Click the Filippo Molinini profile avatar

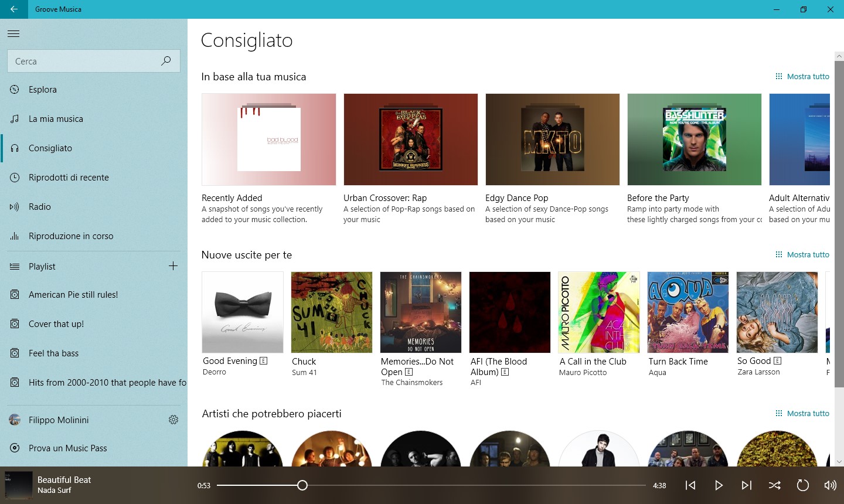[x=15, y=420]
